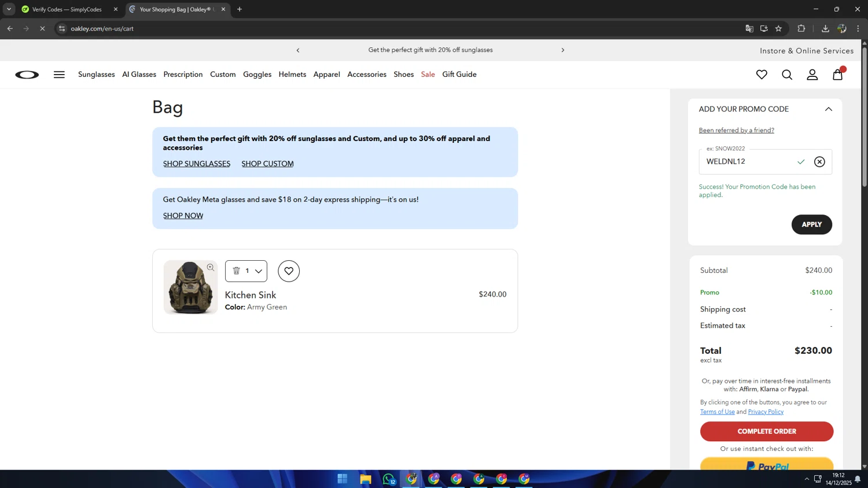The image size is (868, 488).
Task: Follow the Shop Now link
Action: (x=183, y=216)
